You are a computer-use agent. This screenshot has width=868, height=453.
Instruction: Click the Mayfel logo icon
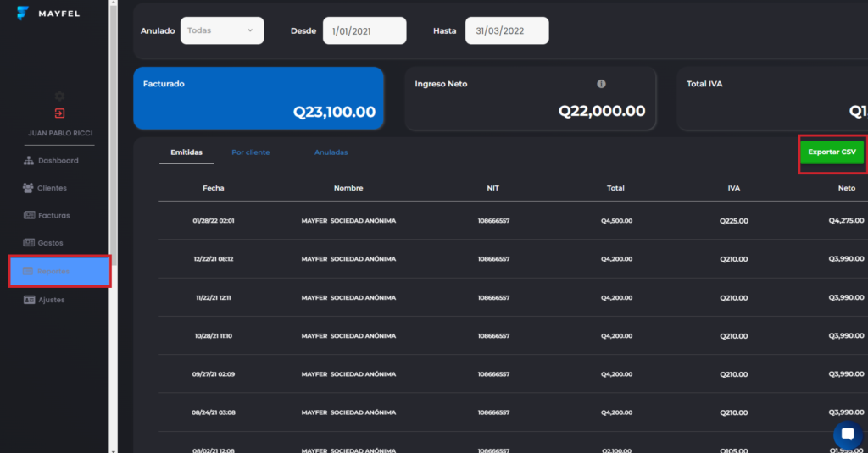click(23, 14)
